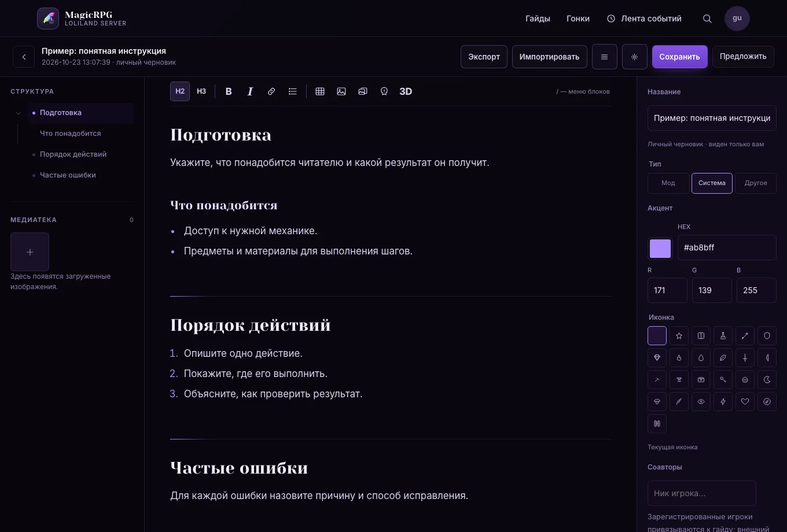Screen dimensions: 787x532
Task: Add an image to the media library
Action: pos(30,252)
